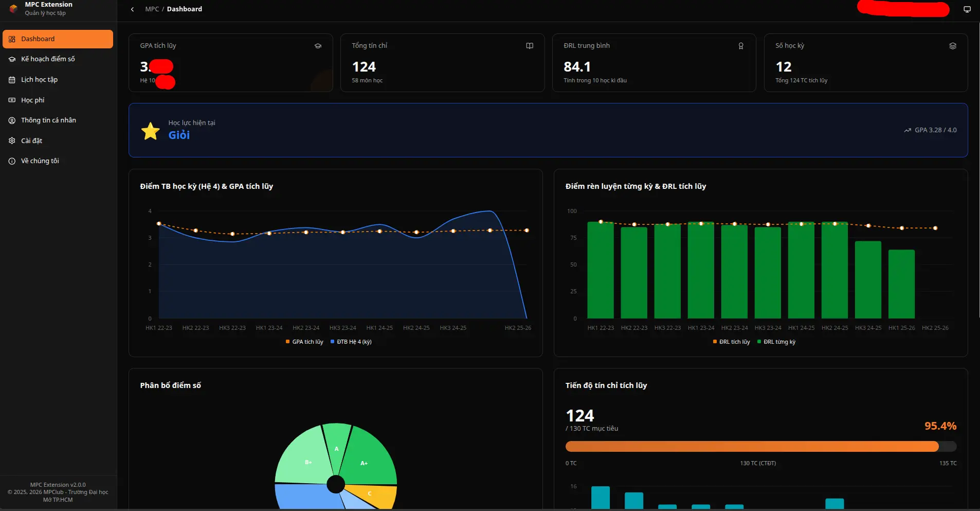The width and height of the screenshot is (980, 511).
Task: Click the Dashboard grid icon in sidebar
Action: coord(12,39)
